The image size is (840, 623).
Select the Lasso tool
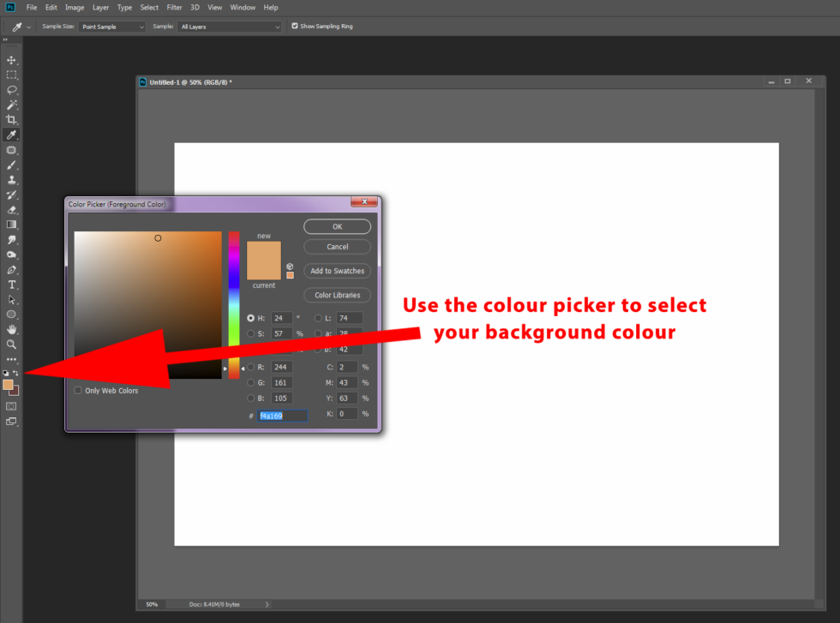[x=12, y=90]
